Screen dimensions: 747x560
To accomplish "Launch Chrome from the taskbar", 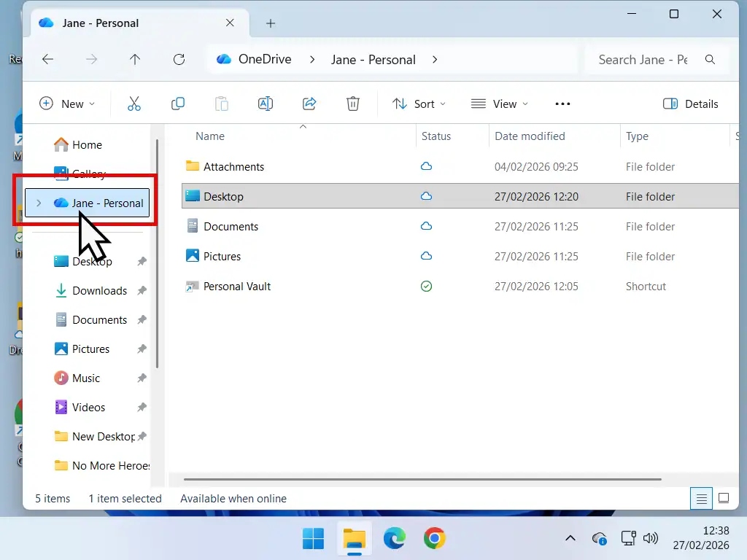I will click(x=435, y=538).
